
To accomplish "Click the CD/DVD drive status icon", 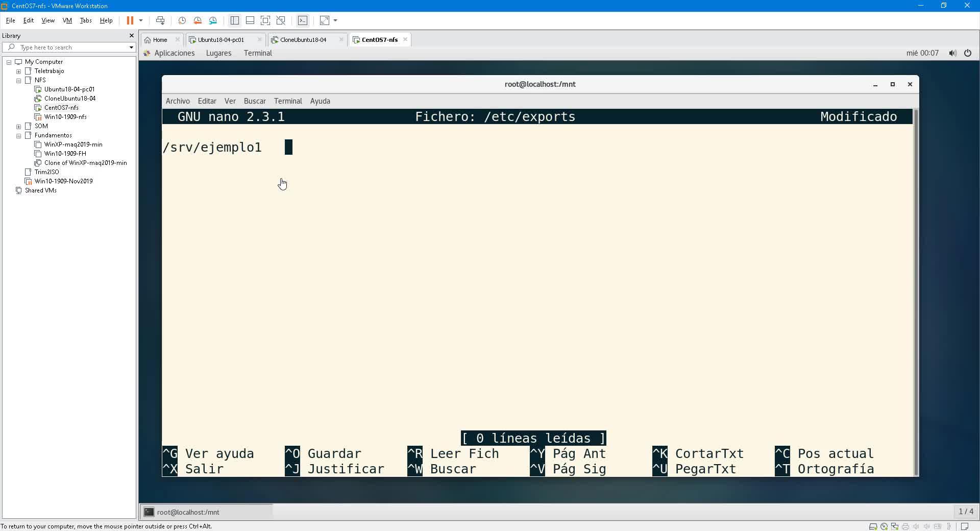I will coord(884,526).
